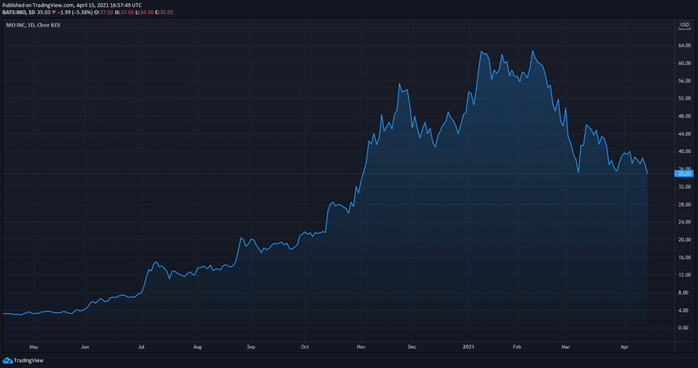Viewport: 698px width, 368px height.
Task: Click the 40.00 price axis label
Action: [685, 151]
